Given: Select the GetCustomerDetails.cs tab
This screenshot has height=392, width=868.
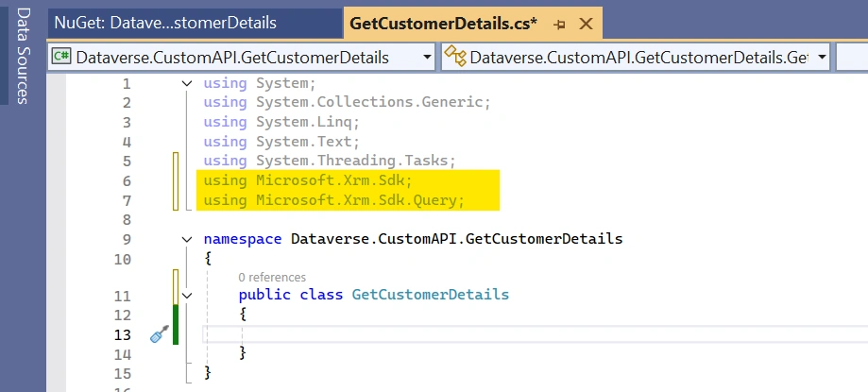Looking at the screenshot, I should point(443,24).
